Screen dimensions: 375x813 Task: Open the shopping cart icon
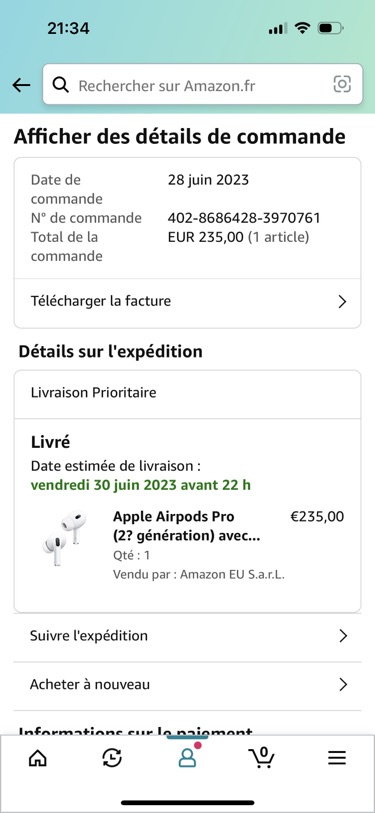pyautogui.click(x=261, y=757)
